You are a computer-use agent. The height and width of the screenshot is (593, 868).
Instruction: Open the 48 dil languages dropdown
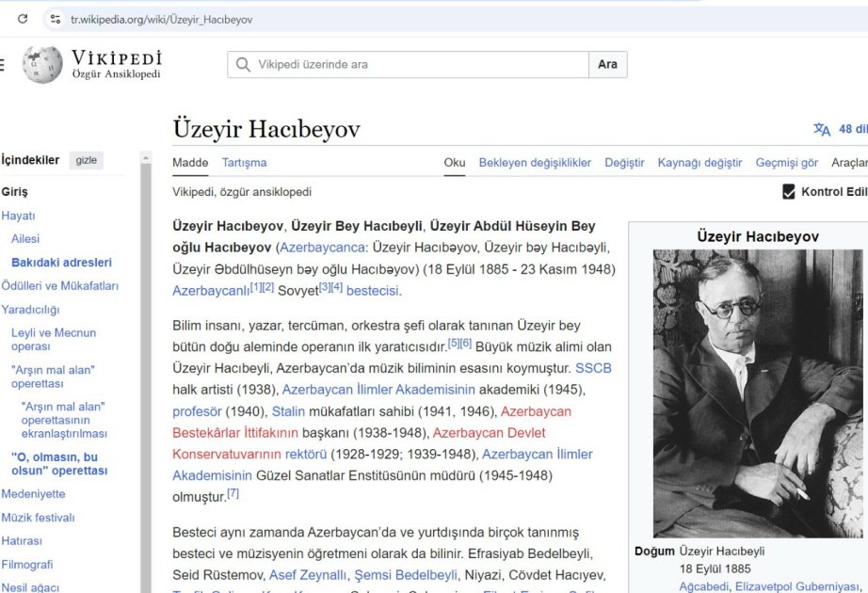coord(852,130)
